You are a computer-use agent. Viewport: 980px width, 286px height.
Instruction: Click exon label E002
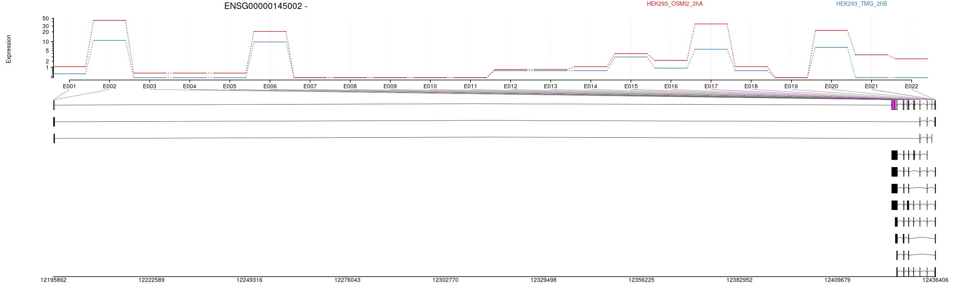(109, 86)
